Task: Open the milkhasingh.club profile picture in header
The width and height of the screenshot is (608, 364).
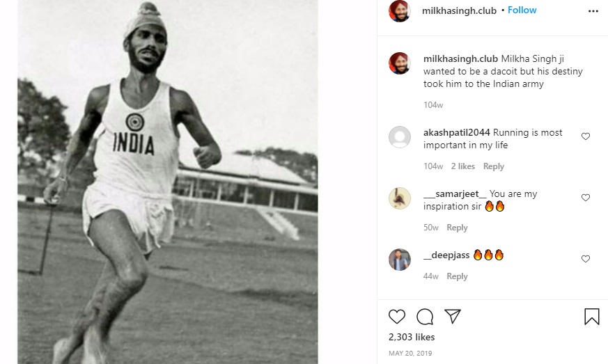Action: [400, 11]
